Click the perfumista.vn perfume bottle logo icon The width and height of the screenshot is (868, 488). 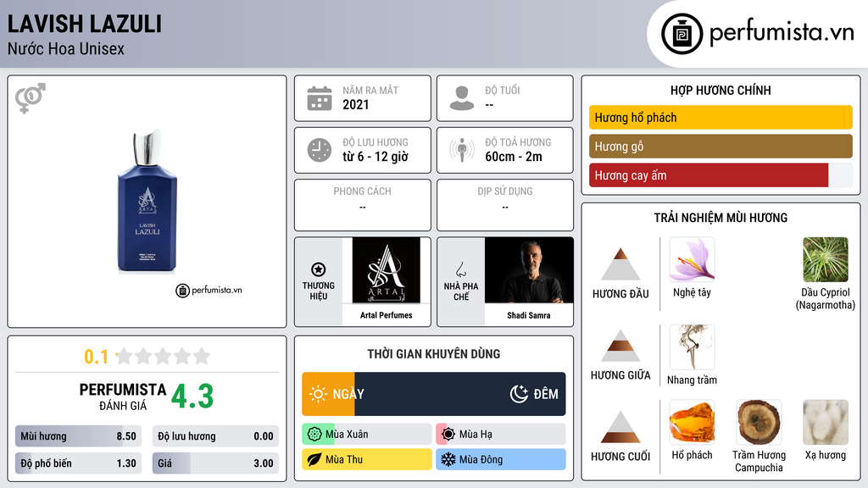(x=682, y=34)
